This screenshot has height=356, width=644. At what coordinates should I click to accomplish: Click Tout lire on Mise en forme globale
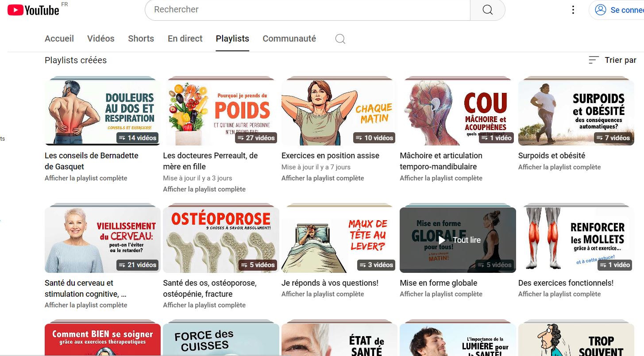(459, 240)
